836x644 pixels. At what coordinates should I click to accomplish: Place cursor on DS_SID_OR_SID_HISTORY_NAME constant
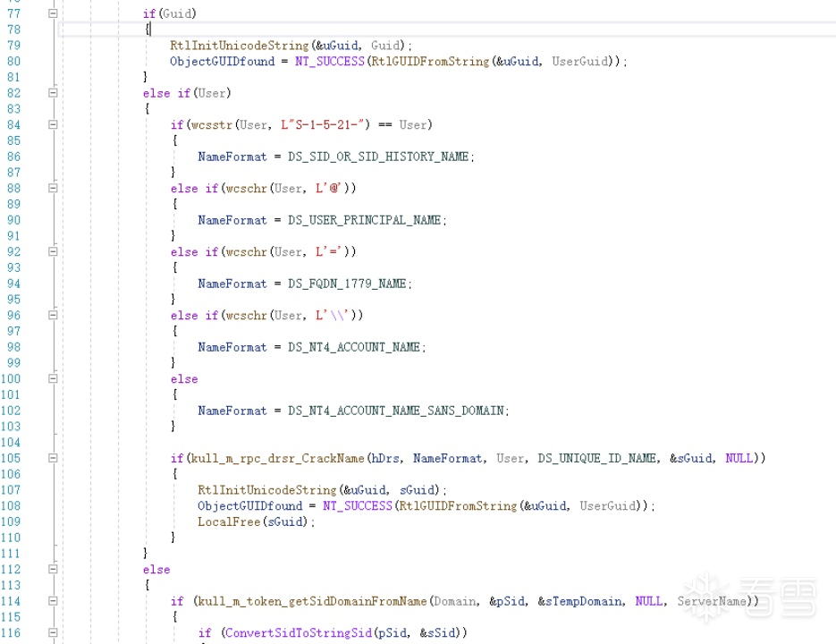[x=378, y=157]
